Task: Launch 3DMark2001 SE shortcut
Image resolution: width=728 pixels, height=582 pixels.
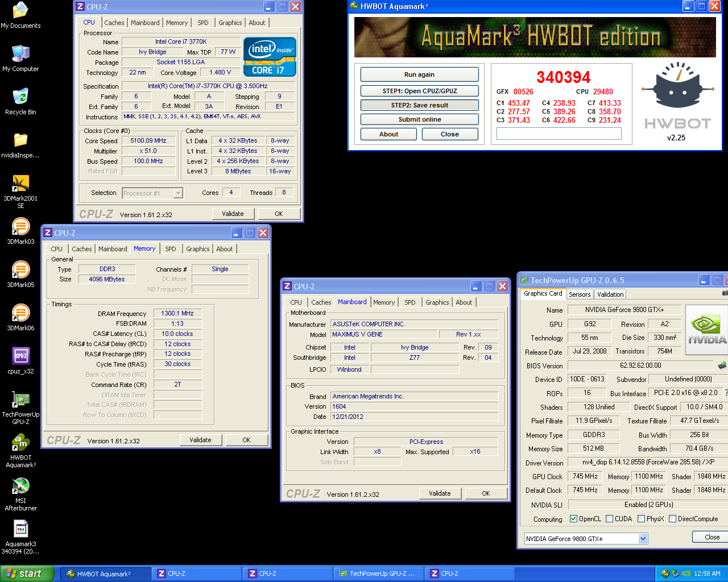Action: click(20, 192)
